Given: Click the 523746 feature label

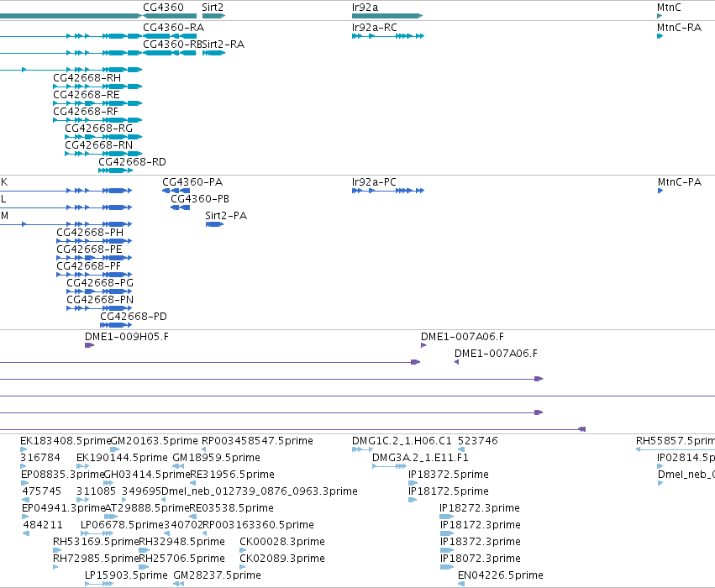Looking at the screenshot, I should coord(478,441).
